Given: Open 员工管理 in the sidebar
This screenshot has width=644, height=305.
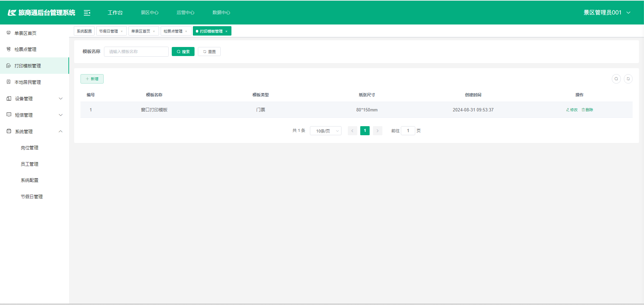Looking at the screenshot, I should 30,164.
